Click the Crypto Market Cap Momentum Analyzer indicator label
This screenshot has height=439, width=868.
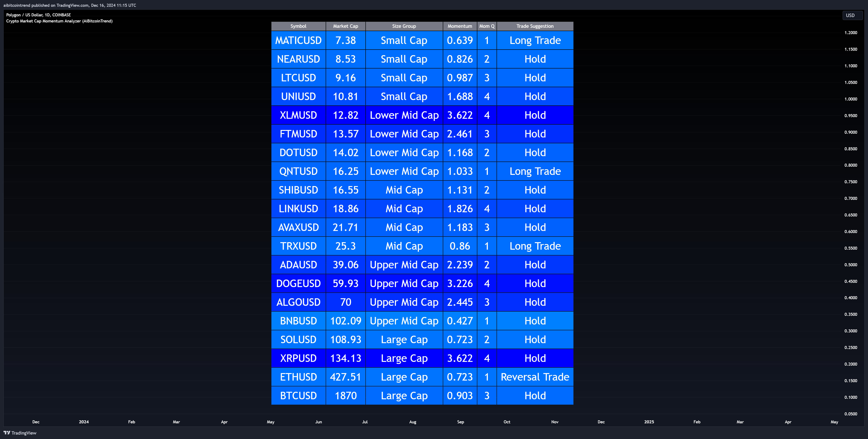(59, 21)
